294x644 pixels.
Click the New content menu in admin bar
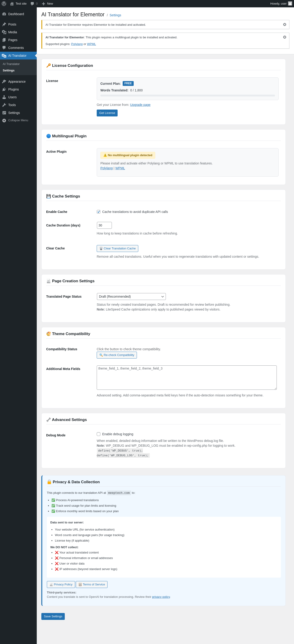48,4
